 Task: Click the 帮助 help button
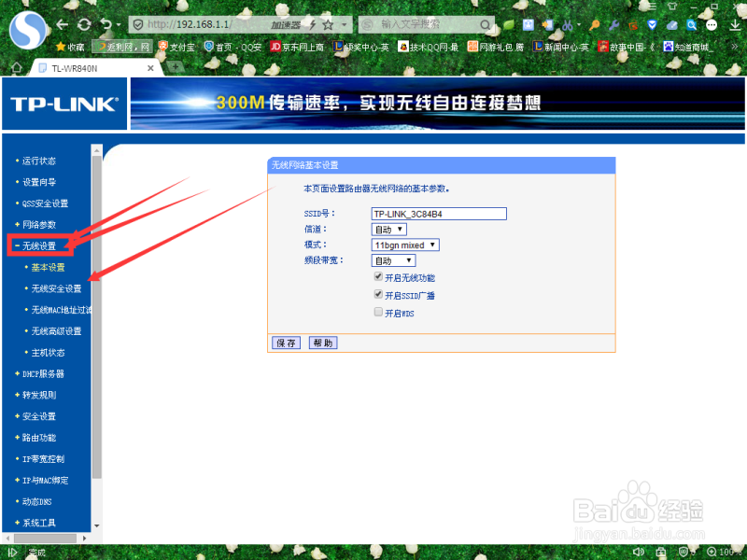click(323, 343)
